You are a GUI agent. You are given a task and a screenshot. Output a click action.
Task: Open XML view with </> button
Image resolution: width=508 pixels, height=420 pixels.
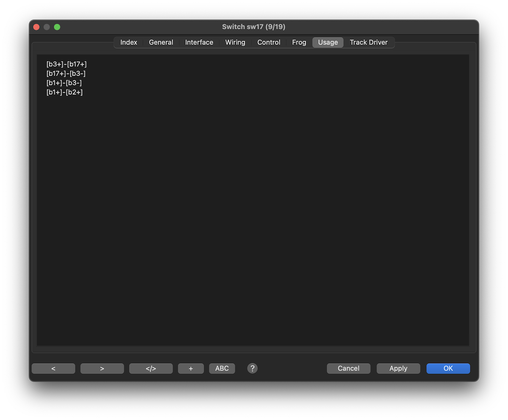[151, 368]
